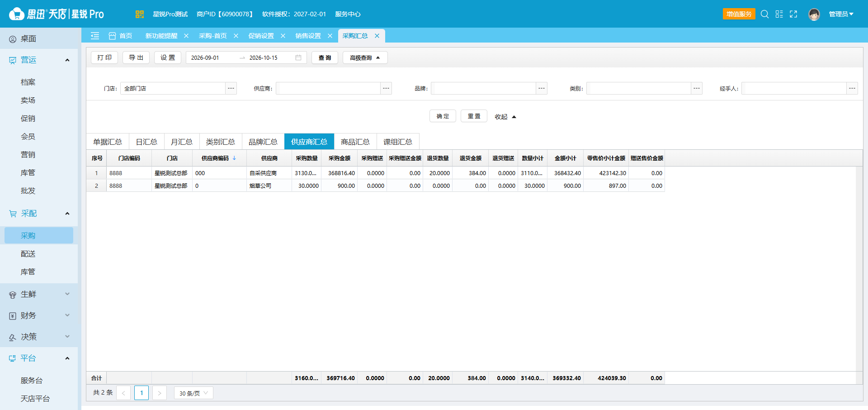Open 配送 in the sidebar
The height and width of the screenshot is (410, 868).
pyautogui.click(x=28, y=254)
